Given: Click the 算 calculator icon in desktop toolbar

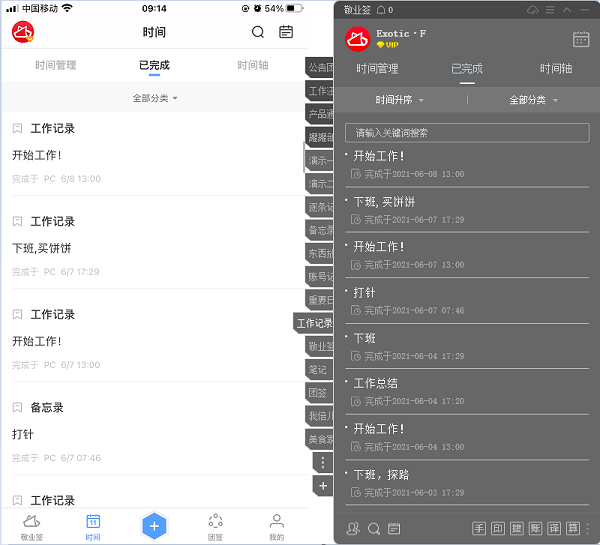Looking at the screenshot, I should (573, 529).
